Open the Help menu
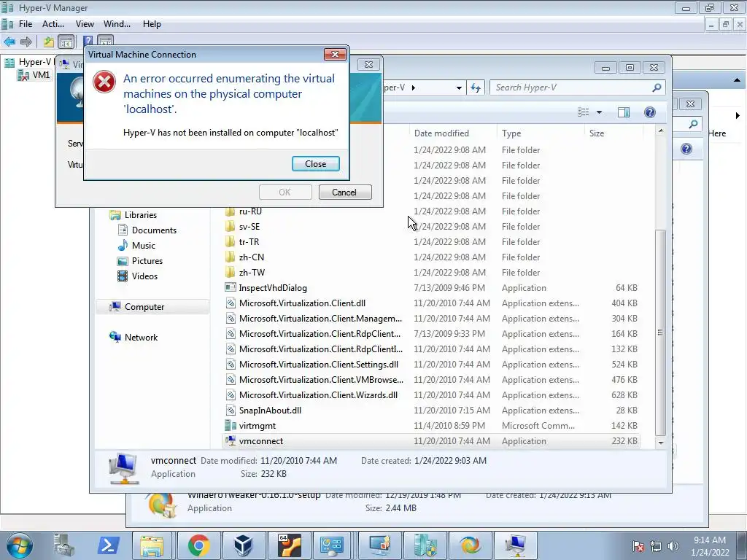 (152, 24)
